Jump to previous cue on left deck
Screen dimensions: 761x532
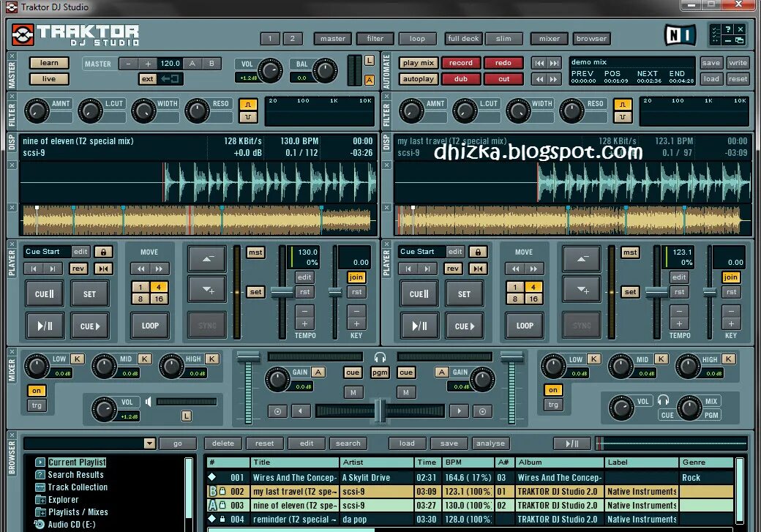coord(34,269)
